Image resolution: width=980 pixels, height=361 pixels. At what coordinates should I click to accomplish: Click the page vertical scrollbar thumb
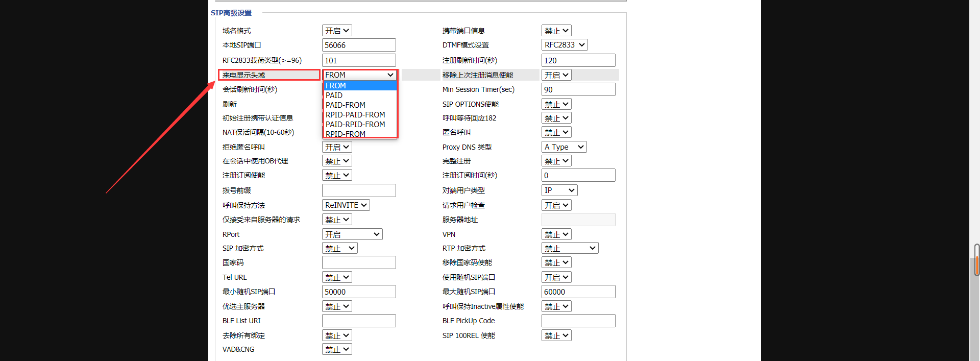(976, 260)
